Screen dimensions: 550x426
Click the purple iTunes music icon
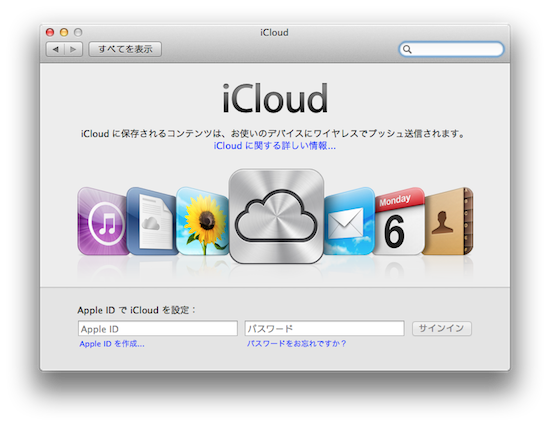(x=102, y=221)
